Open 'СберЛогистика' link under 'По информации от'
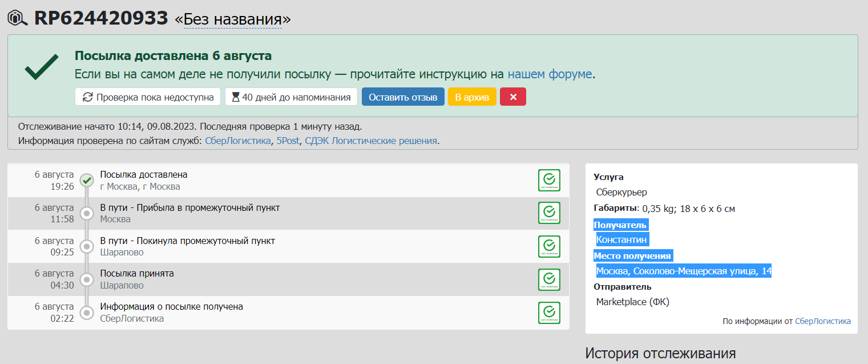This screenshot has width=868, height=364. (x=823, y=321)
